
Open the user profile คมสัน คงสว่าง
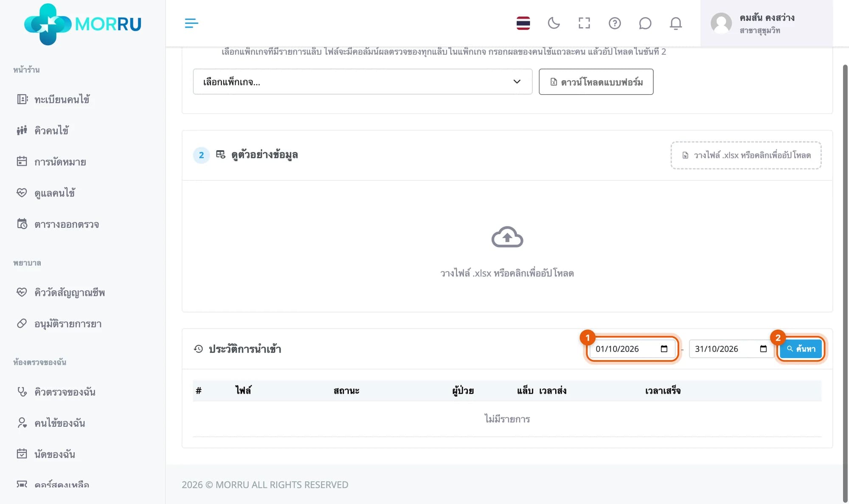click(766, 23)
